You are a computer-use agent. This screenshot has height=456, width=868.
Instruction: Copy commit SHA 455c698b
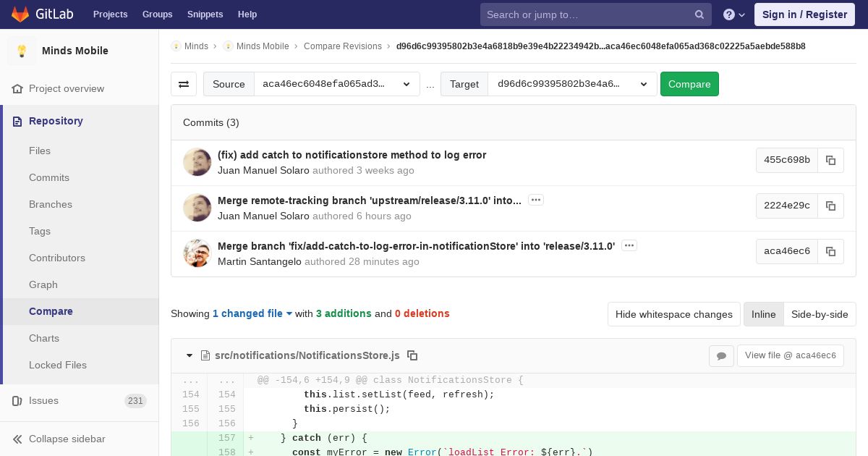pyautogui.click(x=830, y=160)
